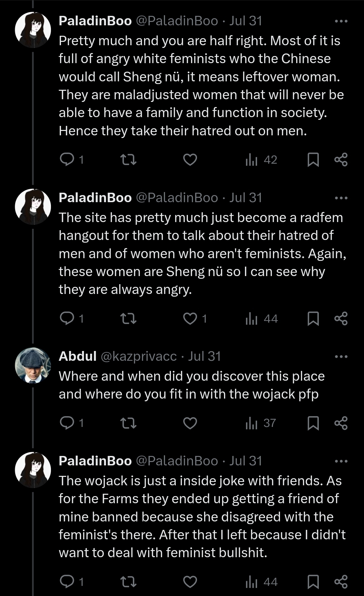
Task: Open more options on Abdul's tweet
Action: 341,357
